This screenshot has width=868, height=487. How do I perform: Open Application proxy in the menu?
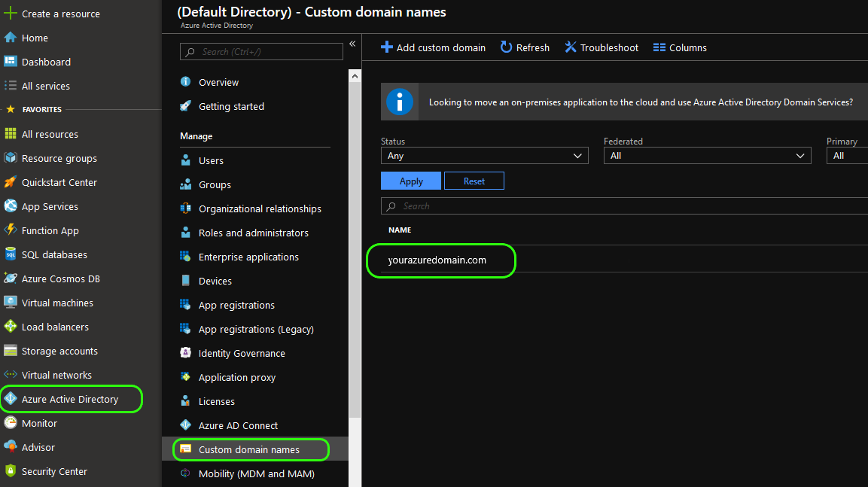[237, 377]
